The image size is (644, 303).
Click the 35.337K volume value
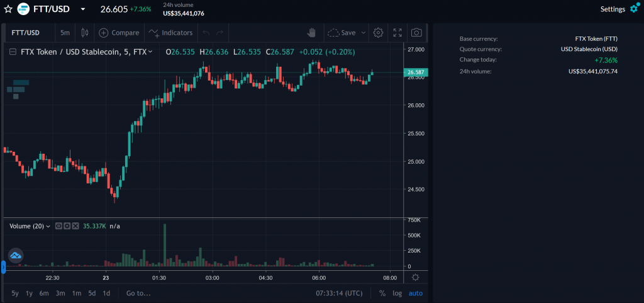[x=94, y=226]
